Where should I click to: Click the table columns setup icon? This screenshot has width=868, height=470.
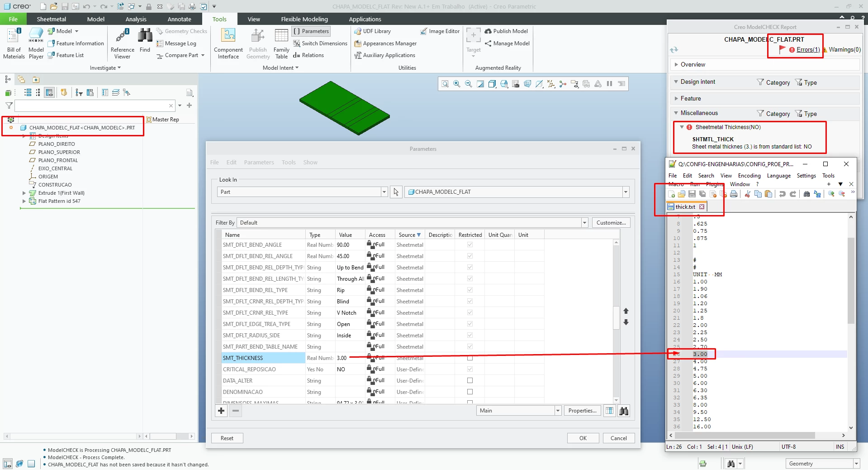tap(610, 411)
